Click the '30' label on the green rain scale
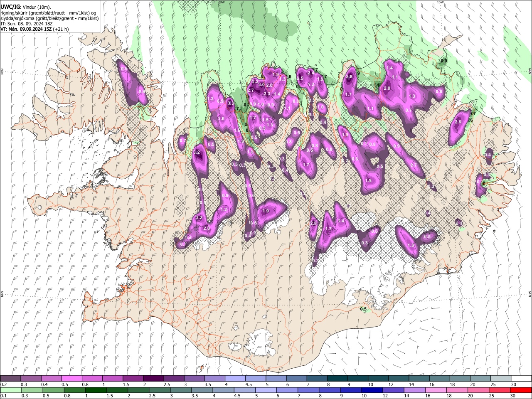The height and width of the screenshot is (399, 532). tap(514, 396)
